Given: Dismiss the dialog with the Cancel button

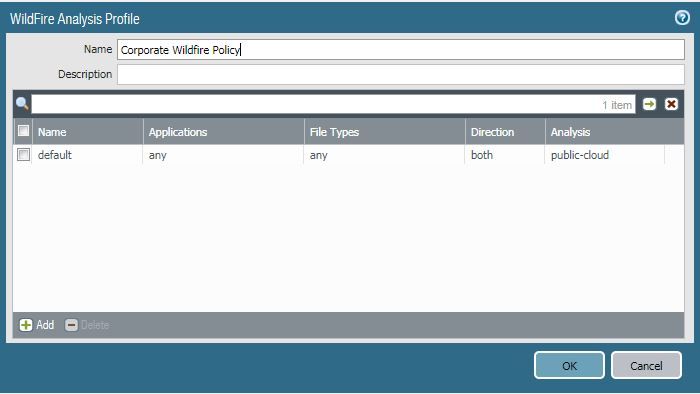Looking at the screenshot, I should click(x=646, y=365).
